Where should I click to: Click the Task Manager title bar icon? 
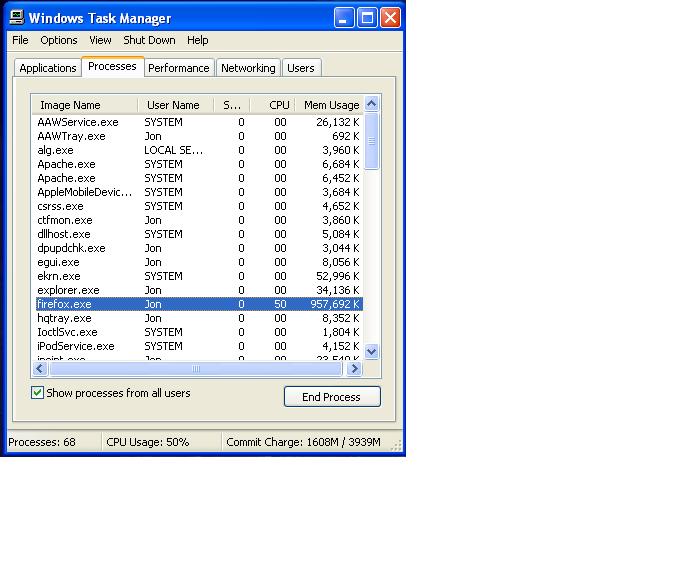click(16, 18)
